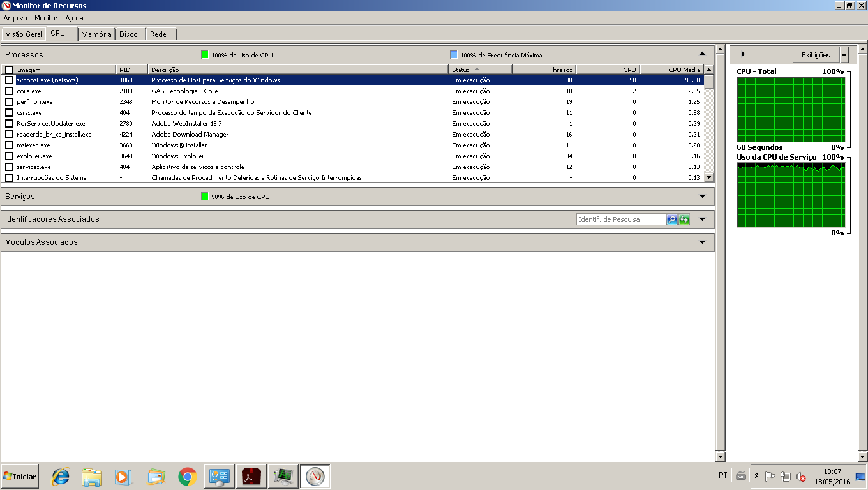Open the Exibições dropdown arrow
The height and width of the screenshot is (490, 868).
(844, 55)
